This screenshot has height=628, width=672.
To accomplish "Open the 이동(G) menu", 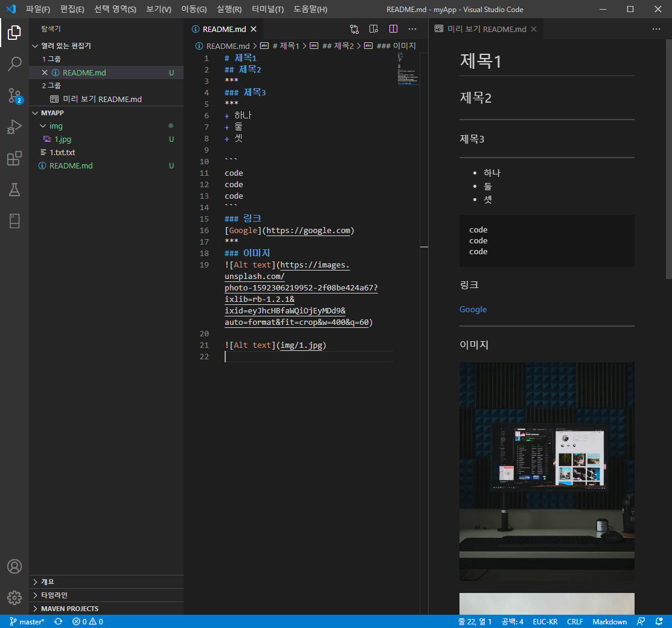I will coord(194,9).
